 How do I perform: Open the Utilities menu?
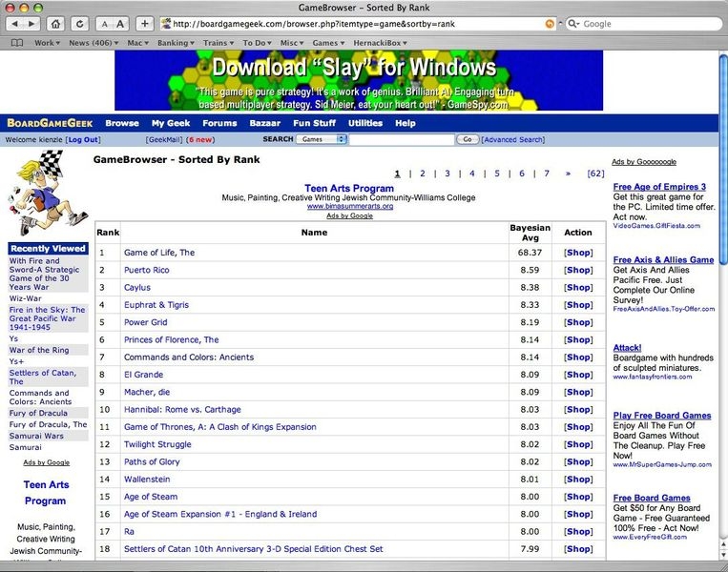click(x=365, y=123)
